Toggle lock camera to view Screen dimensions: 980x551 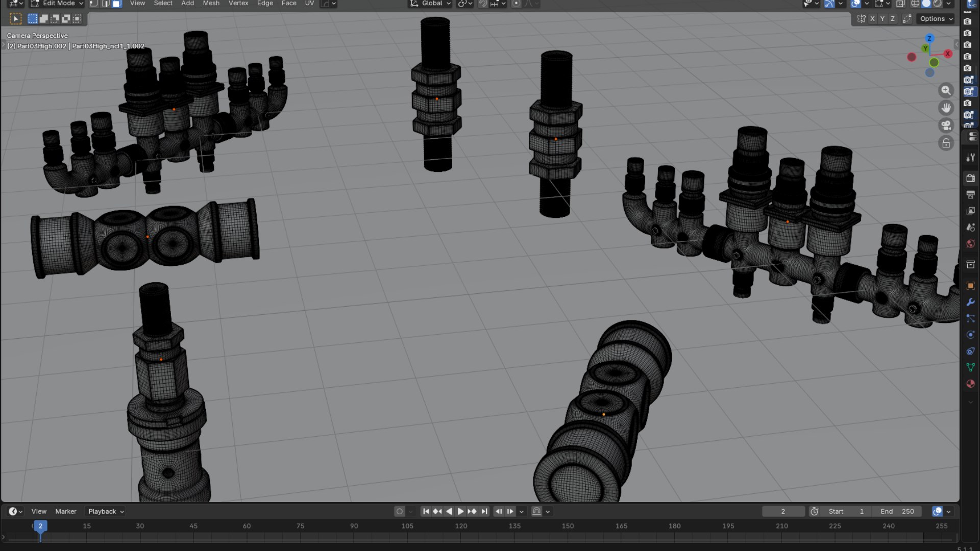[x=946, y=143]
